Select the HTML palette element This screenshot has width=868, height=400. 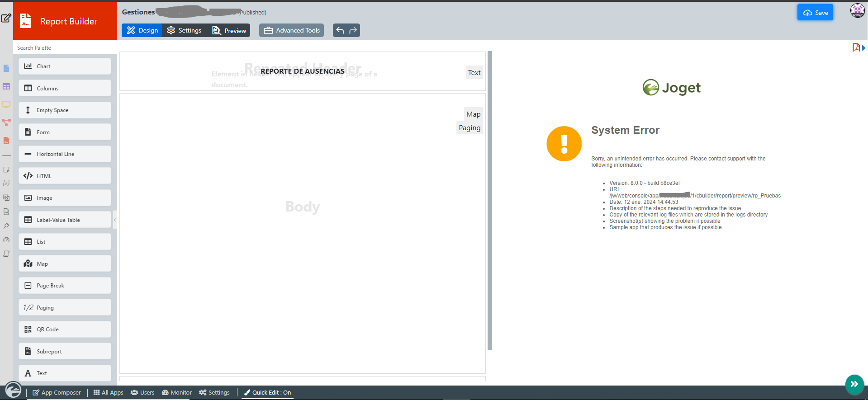click(65, 176)
